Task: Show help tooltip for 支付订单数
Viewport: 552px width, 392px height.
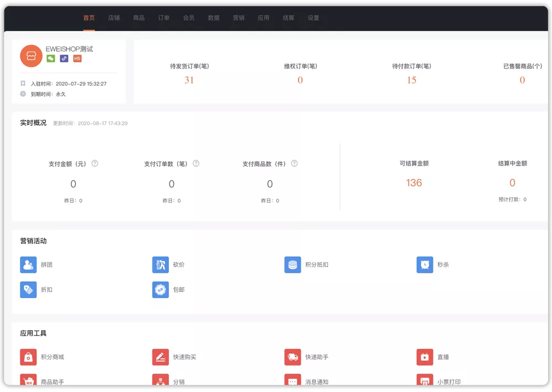Action: 196,163
